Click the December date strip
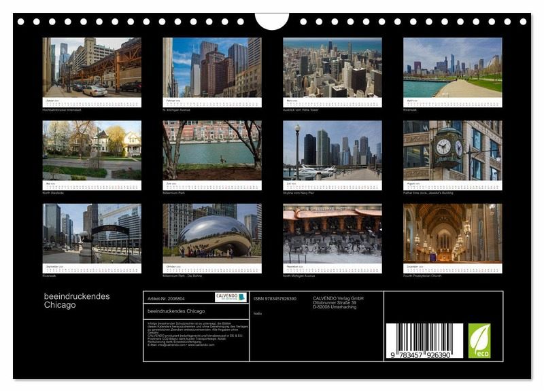 point(452,268)
